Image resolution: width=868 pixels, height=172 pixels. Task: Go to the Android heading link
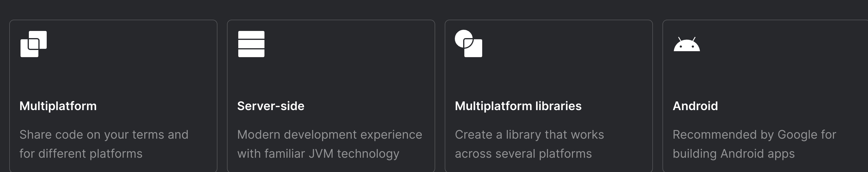pyautogui.click(x=695, y=106)
